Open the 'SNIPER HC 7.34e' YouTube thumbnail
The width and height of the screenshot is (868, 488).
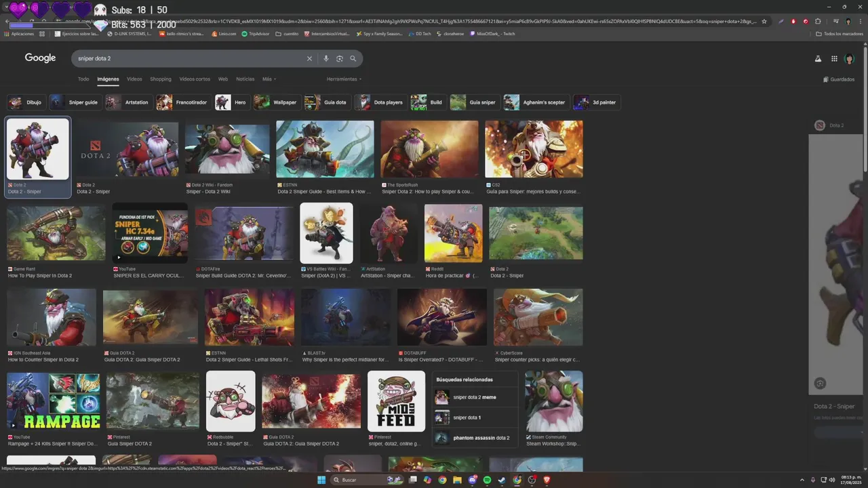150,232
